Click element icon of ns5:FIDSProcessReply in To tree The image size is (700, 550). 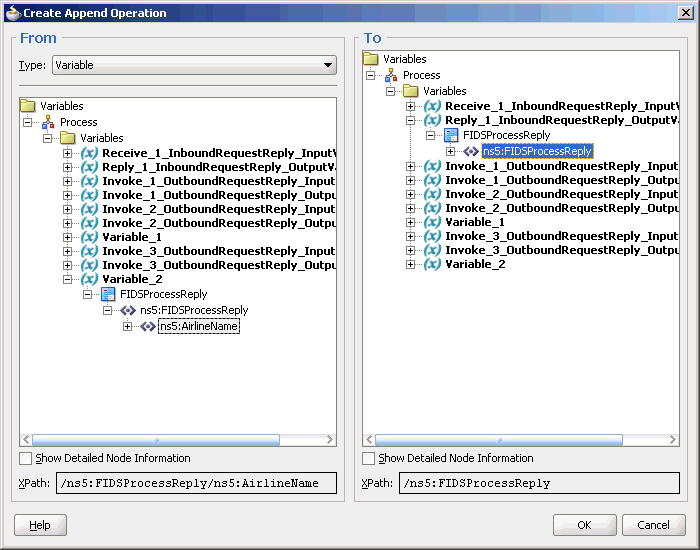(x=471, y=151)
